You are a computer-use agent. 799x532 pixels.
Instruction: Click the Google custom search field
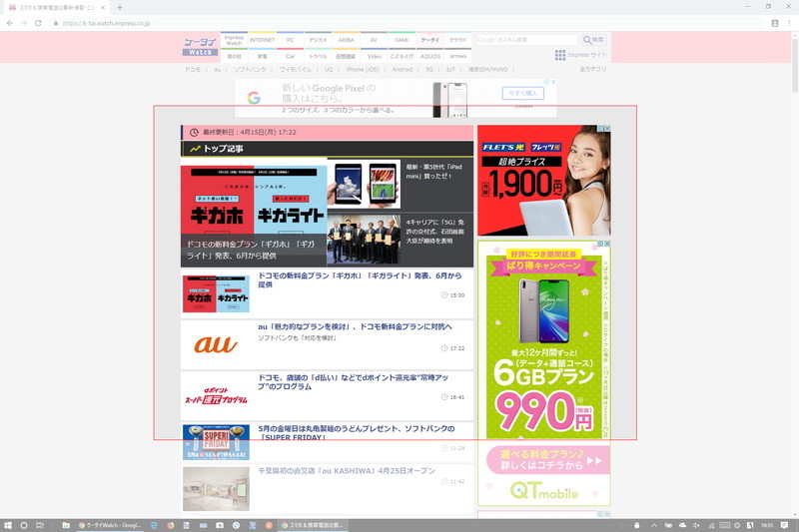[527, 40]
